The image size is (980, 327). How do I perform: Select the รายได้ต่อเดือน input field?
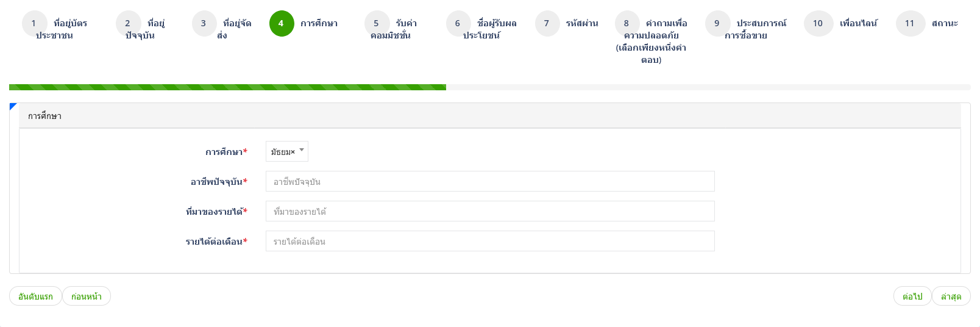pos(490,242)
